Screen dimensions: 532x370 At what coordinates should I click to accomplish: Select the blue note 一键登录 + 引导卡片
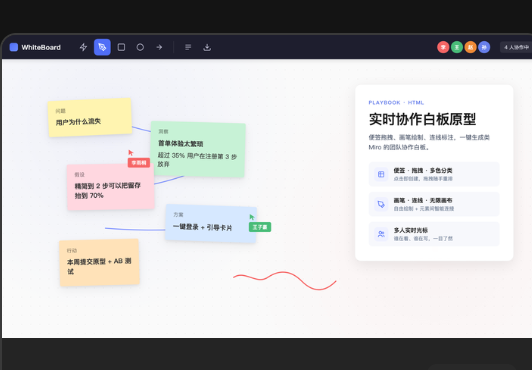(x=211, y=223)
